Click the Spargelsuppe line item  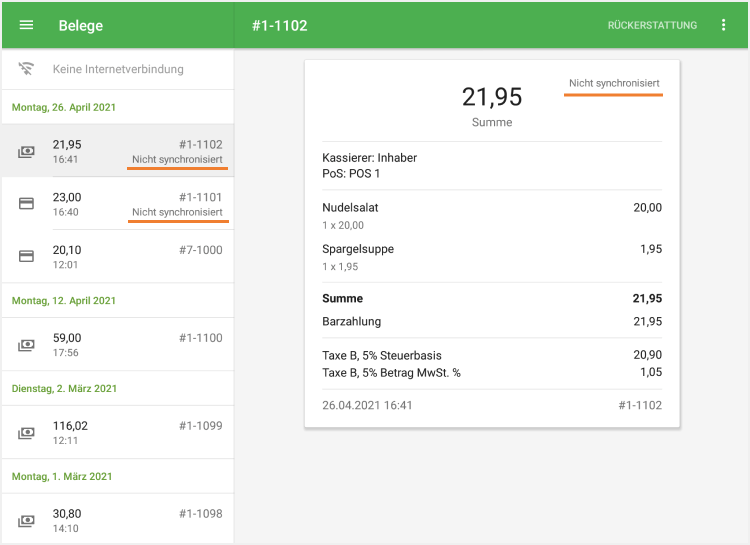click(x=355, y=249)
